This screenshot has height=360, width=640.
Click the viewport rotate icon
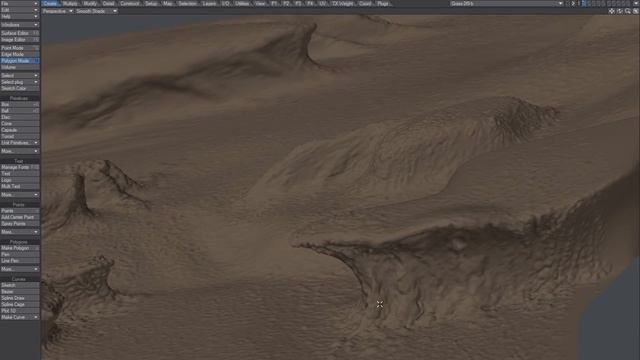(620, 11)
